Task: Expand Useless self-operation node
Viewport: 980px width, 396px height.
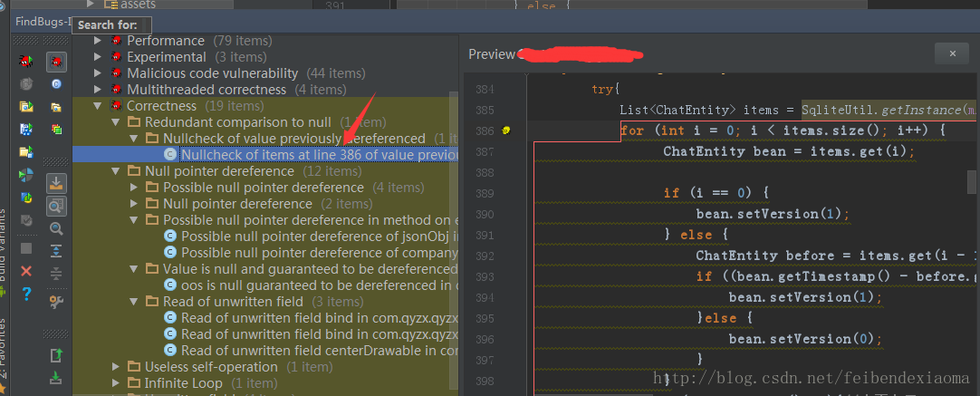Action: coord(116,367)
